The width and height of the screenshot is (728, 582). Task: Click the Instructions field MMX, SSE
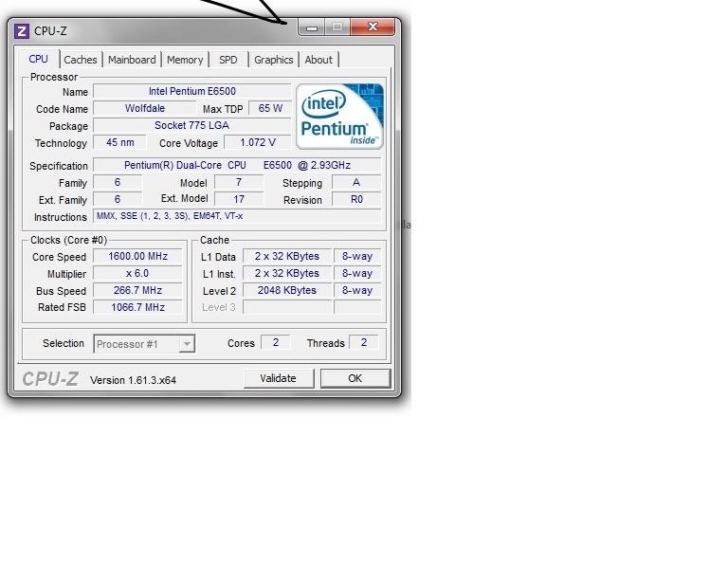pos(237,216)
